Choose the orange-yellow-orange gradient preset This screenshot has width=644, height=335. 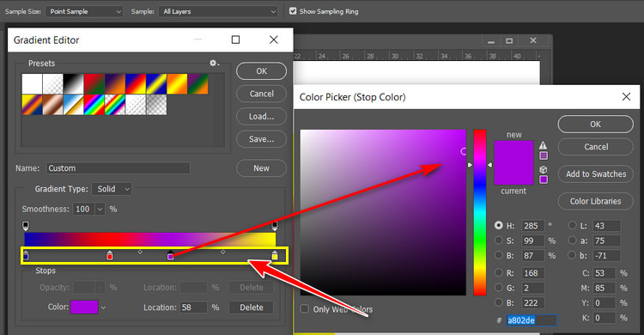tap(177, 84)
